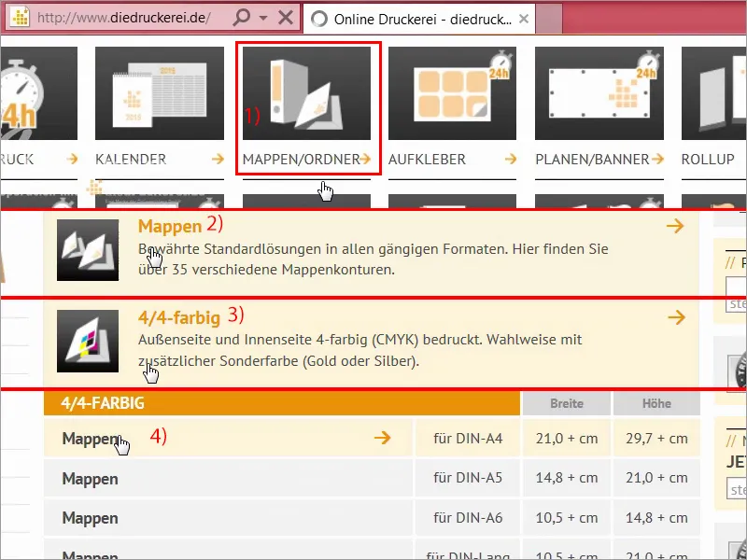The width and height of the screenshot is (747, 560).
Task: Click the '21,0 + cm' width of DIN-A4
Action: click(567, 438)
